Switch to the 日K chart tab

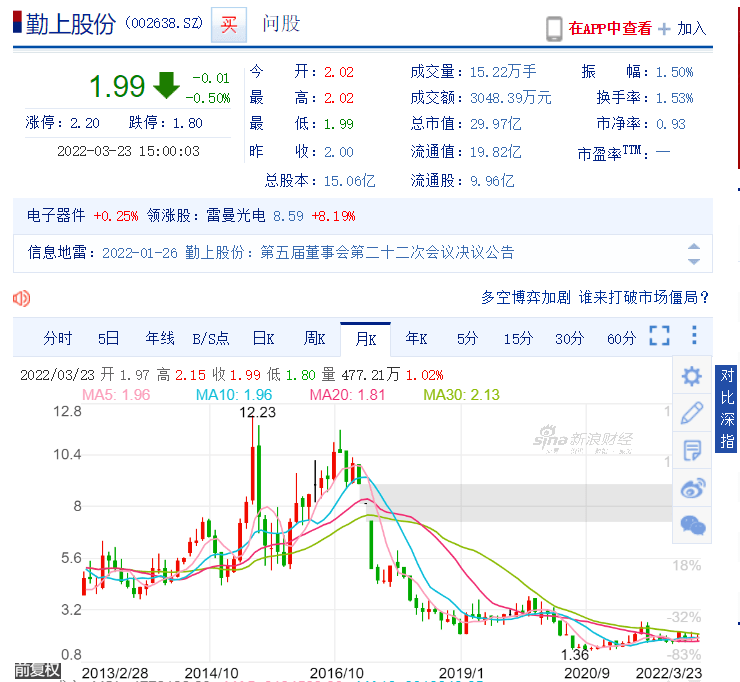pyautogui.click(x=264, y=338)
